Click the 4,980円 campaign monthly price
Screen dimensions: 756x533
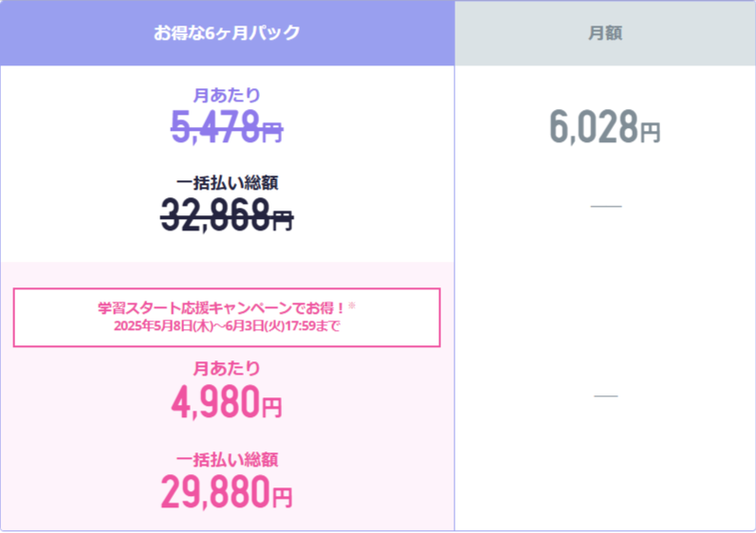coord(227,402)
